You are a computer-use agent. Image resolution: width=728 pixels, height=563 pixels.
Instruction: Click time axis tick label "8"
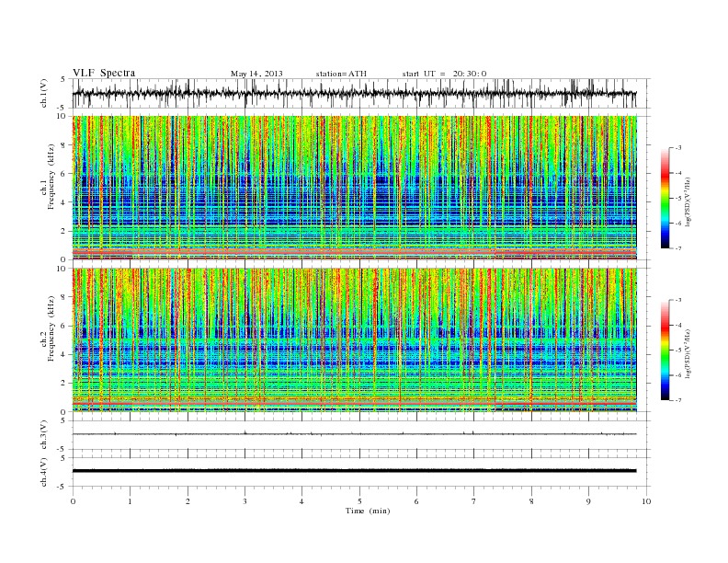[x=531, y=501]
